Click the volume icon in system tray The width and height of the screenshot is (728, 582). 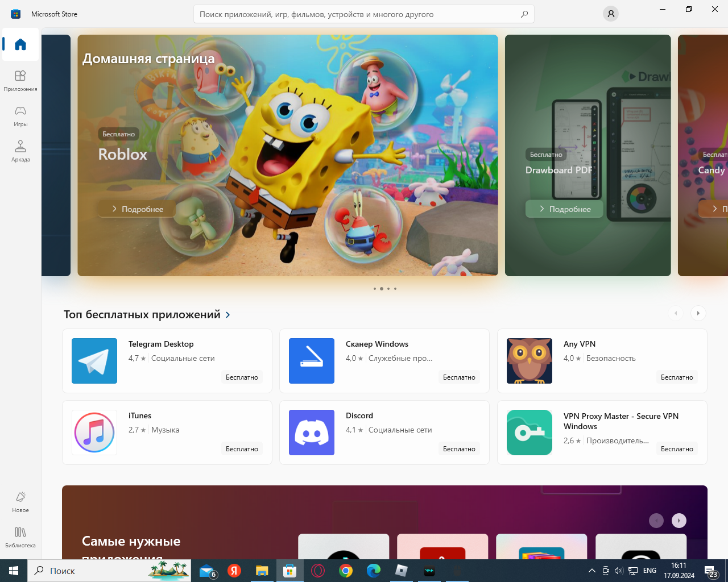pyautogui.click(x=619, y=571)
